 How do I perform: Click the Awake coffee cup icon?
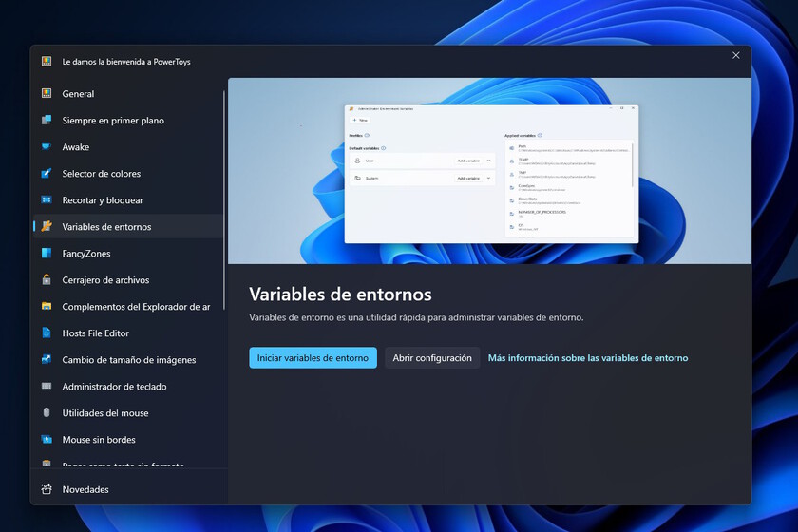[x=47, y=146]
